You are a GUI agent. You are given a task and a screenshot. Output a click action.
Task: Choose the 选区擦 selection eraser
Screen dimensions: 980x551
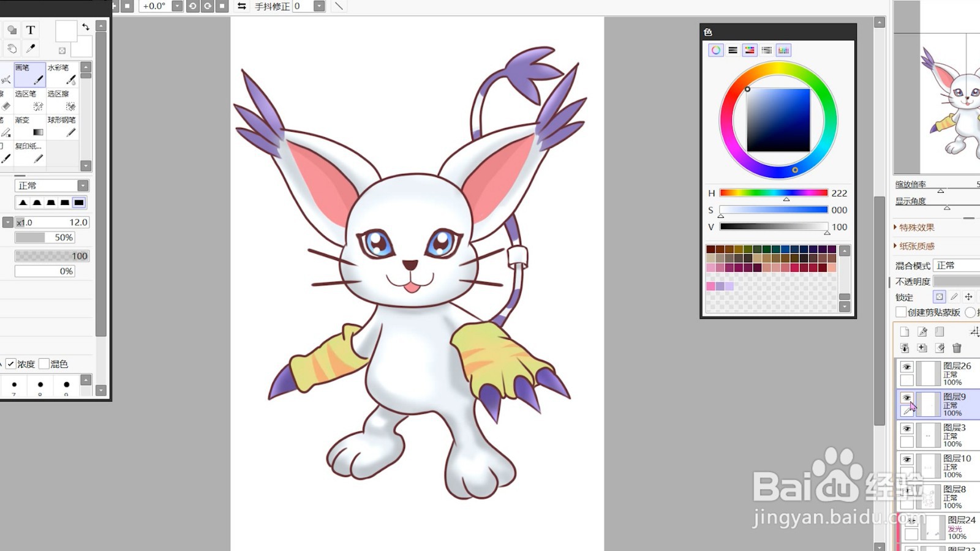tap(62, 100)
